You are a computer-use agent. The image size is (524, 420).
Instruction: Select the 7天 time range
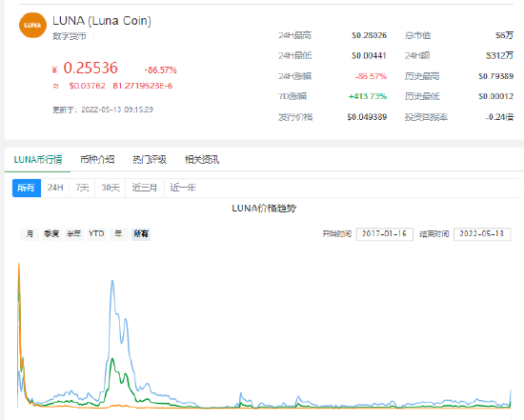82,188
